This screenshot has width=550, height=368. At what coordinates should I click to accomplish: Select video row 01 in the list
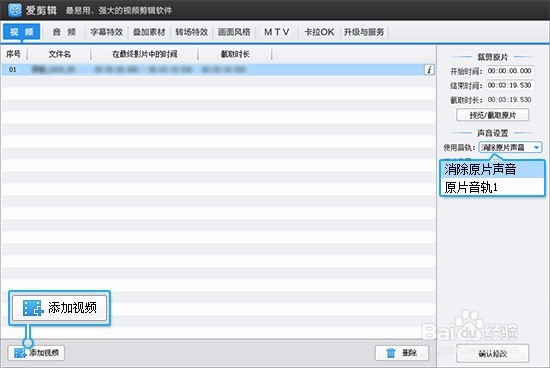218,69
